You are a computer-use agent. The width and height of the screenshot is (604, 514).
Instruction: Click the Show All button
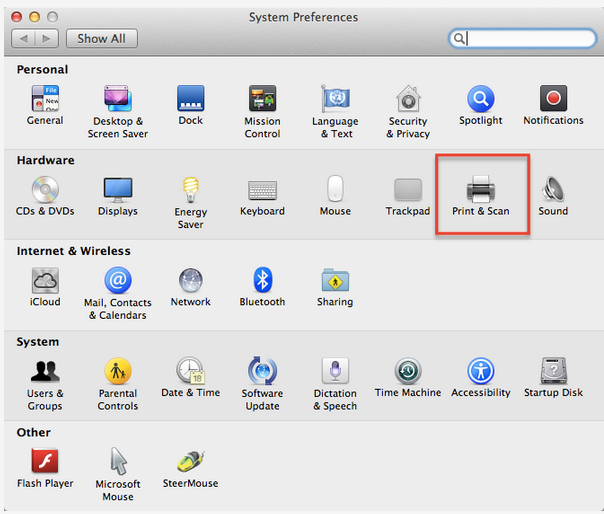pos(102,39)
